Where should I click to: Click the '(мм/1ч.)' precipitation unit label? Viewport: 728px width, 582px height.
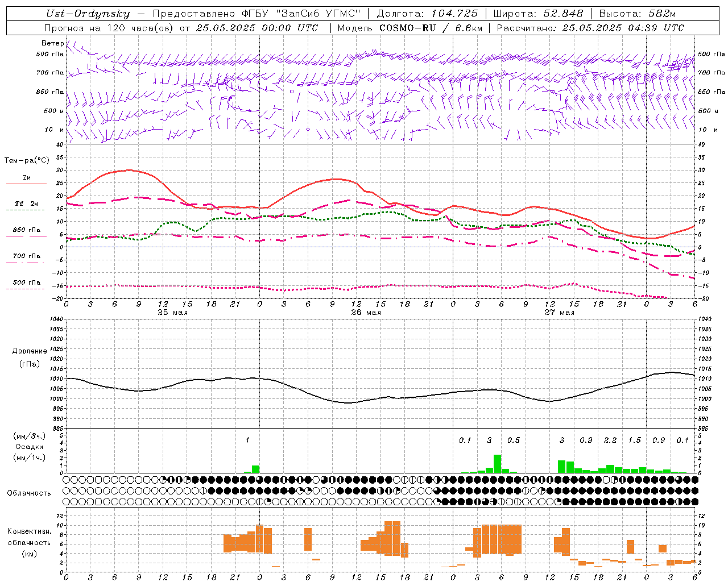[x=30, y=458]
